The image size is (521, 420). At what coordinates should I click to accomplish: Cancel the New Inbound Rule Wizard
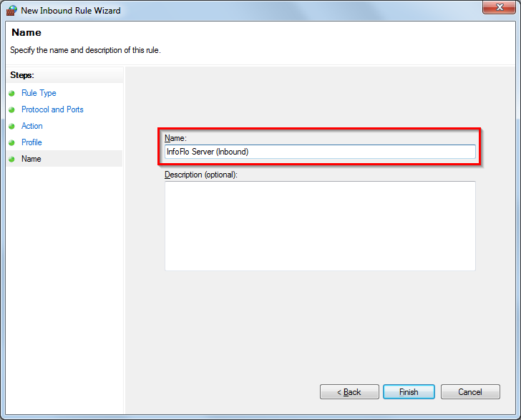pos(470,392)
